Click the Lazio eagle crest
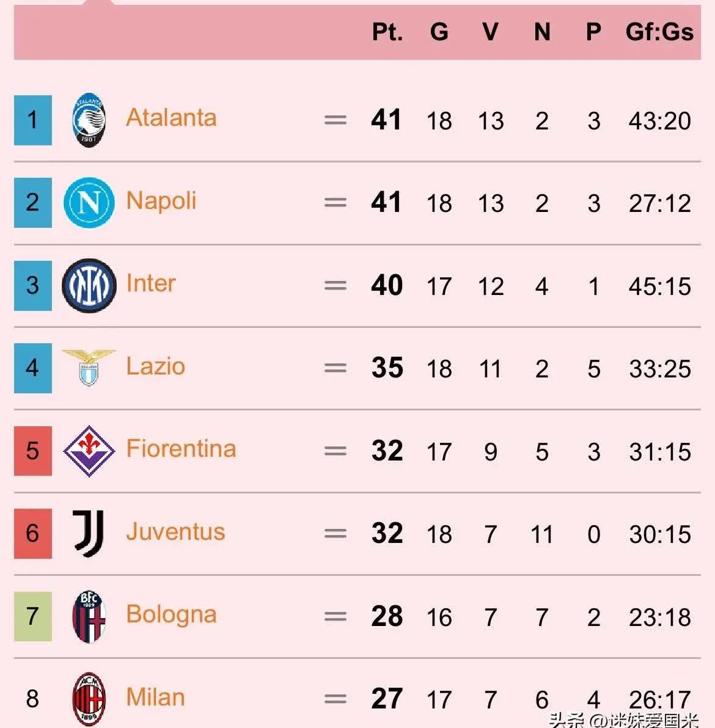 tap(89, 368)
